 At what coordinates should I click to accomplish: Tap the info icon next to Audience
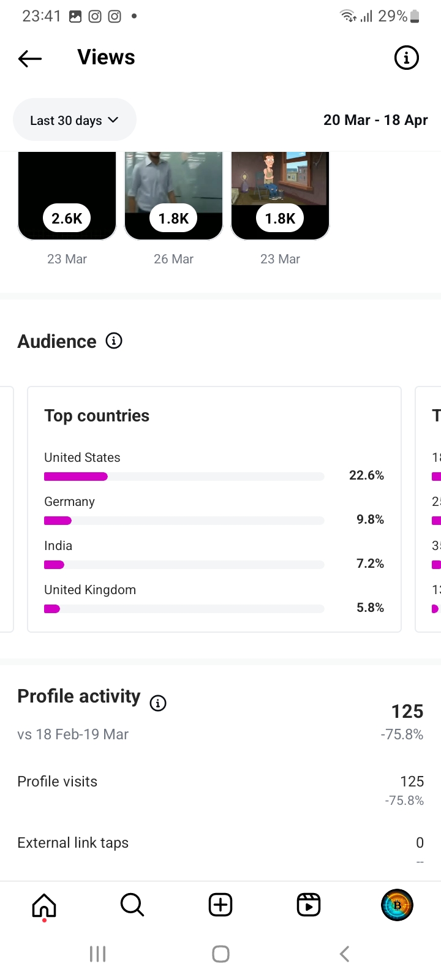tap(114, 341)
